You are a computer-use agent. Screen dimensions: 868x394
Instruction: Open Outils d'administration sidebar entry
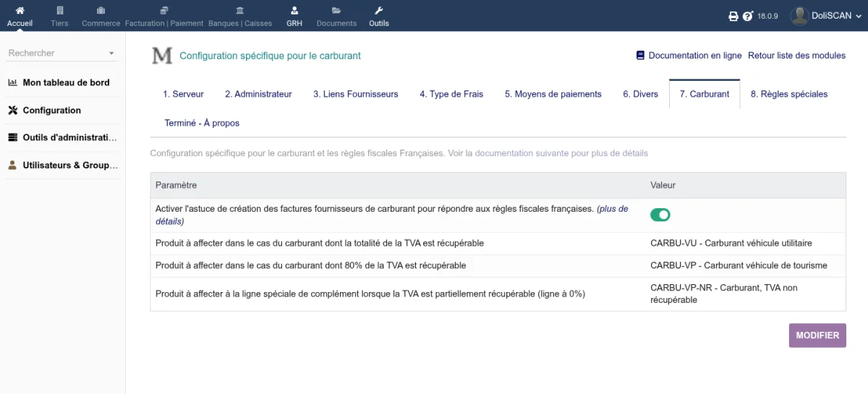click(x=70, y=137)
